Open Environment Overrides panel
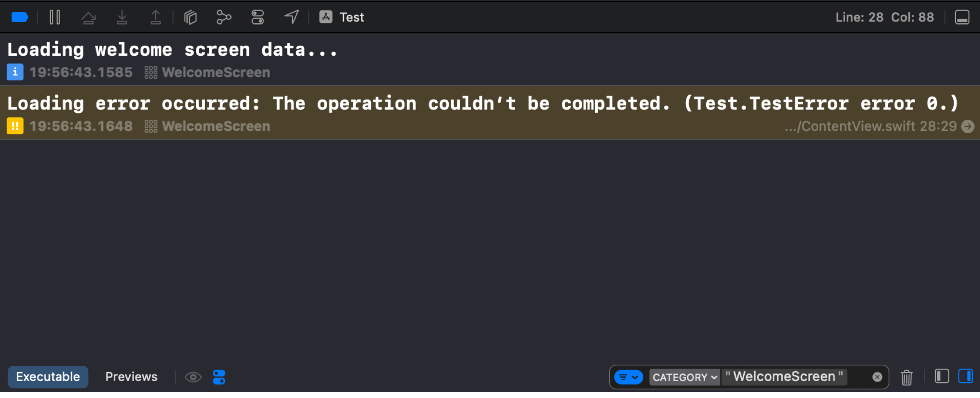This screenshot has width=980, height=398. pyautogui.click(x=257, y=17)
